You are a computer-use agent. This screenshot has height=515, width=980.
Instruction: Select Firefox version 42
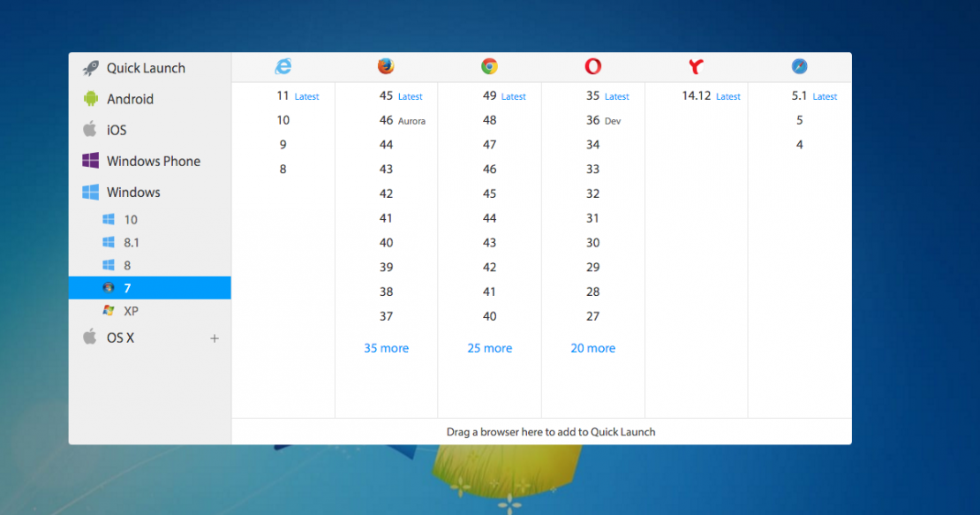point(386,193)
